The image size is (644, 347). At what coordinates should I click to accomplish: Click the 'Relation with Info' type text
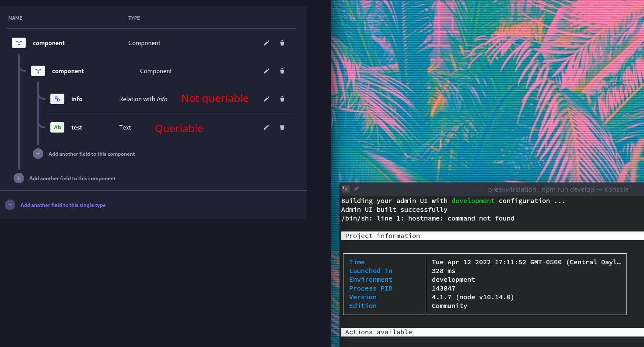point(143,99)
